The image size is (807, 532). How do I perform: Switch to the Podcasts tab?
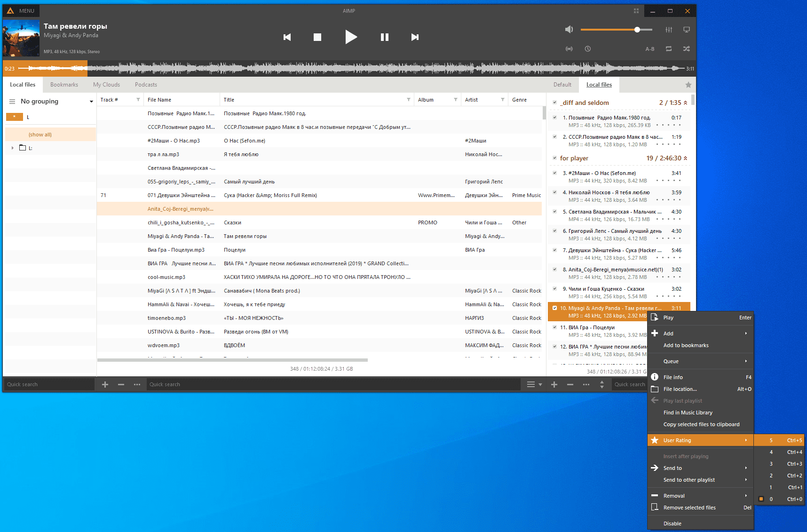pos(146,85)
